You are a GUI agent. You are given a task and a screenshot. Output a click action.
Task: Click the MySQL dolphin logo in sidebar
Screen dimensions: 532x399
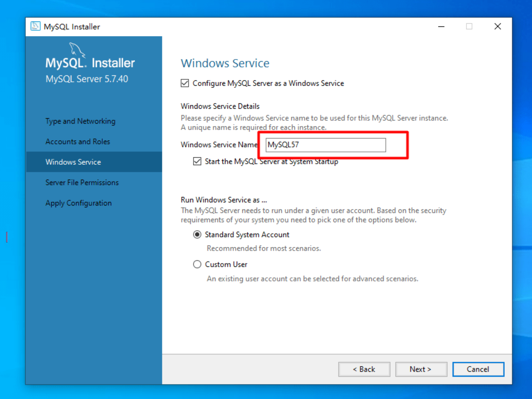click(x=77, y=50)
